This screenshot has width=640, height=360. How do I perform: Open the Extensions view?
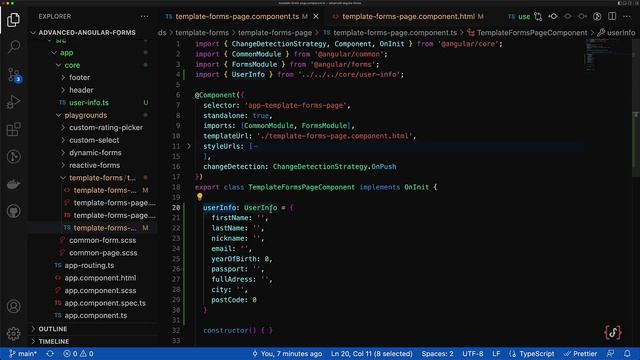click(x=13, y=129)
